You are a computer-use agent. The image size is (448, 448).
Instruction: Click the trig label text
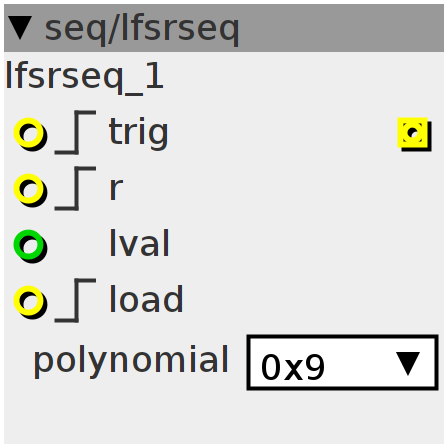click(x=139, y=133)
